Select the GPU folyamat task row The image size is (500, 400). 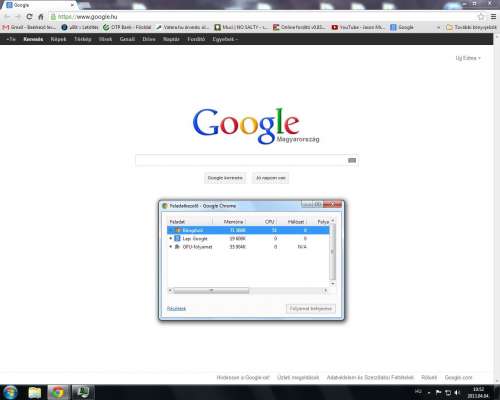(248, 247)
